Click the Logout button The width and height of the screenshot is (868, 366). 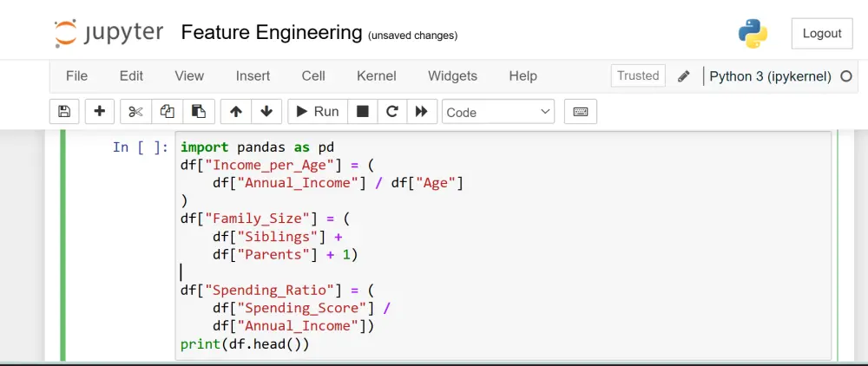tap(822, 33)
